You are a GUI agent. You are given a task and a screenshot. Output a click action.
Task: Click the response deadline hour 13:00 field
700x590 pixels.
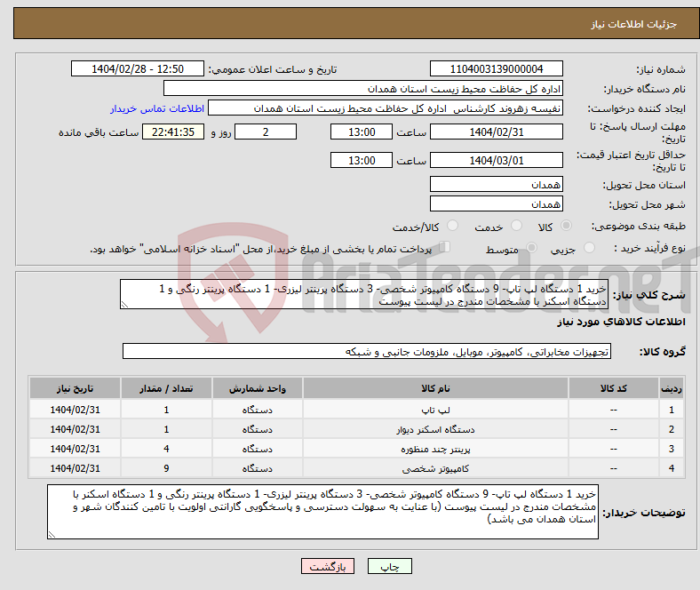click(362, 132)
